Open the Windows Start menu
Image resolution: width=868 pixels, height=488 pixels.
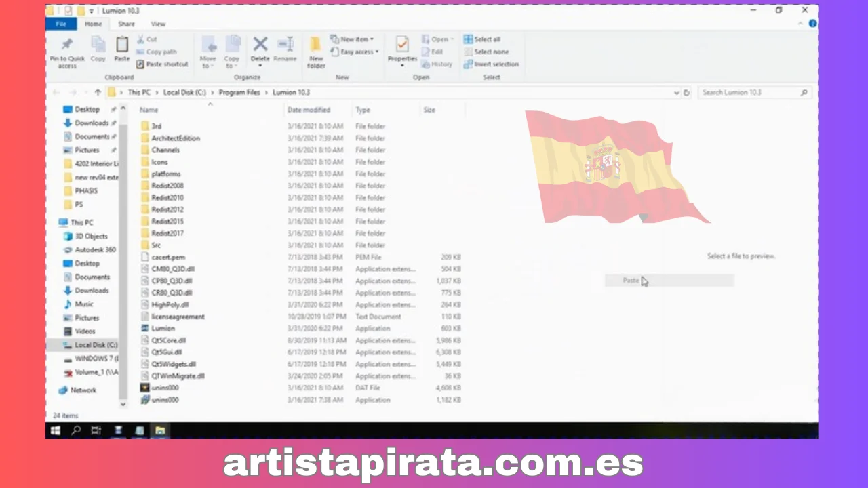point(56,430)
